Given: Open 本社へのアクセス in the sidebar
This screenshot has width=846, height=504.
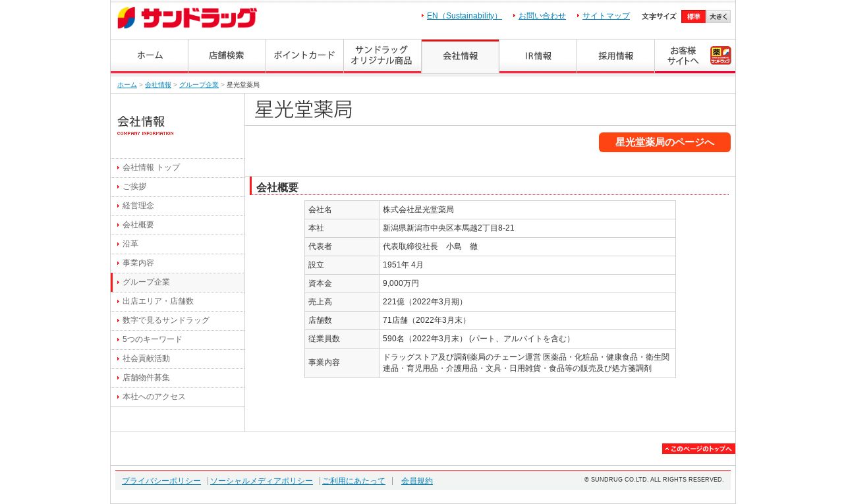Looking at the screenshot, I should pyautogui.click(x=178, y=397).
